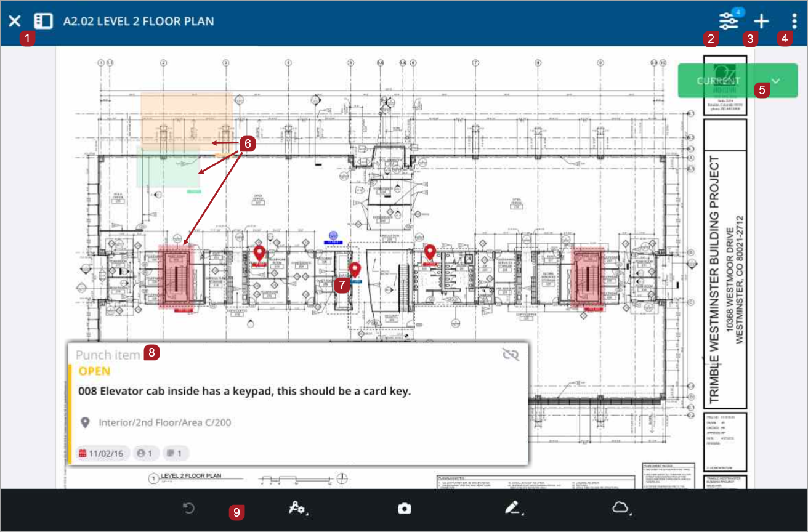
Task: Click the comments count chip on punch item
Action: click(x=176, y=454)
